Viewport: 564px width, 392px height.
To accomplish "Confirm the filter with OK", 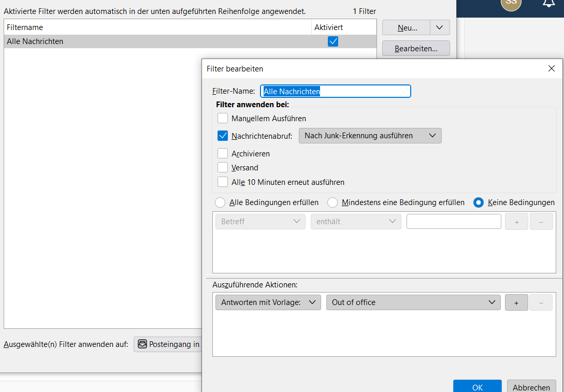I will (478, 386).
